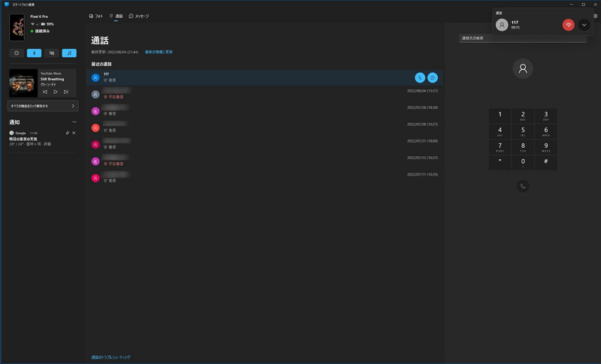Call 117 using the row's phone icon
Image resolution: width=601 pixels, height=364 pixels.
(420, 78)
